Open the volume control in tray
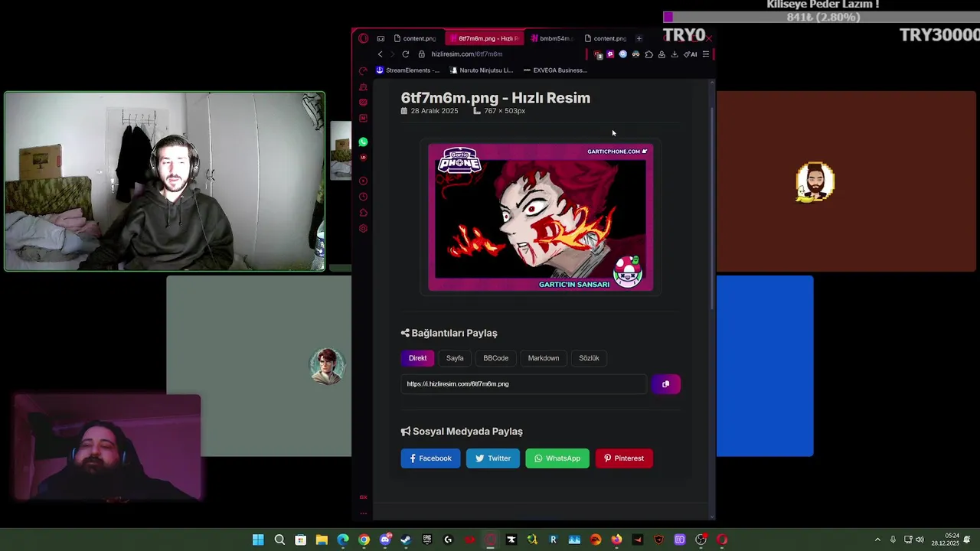980x551 pixels. [920, 540]
